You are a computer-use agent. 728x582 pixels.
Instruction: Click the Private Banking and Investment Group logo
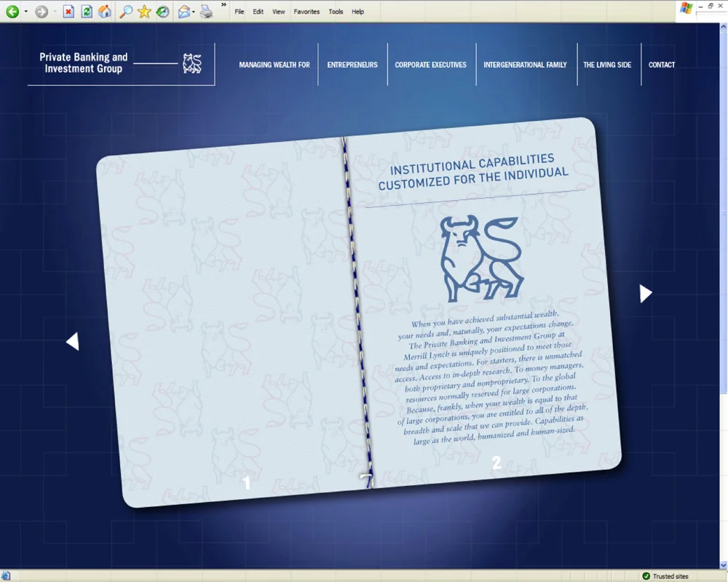83,63
